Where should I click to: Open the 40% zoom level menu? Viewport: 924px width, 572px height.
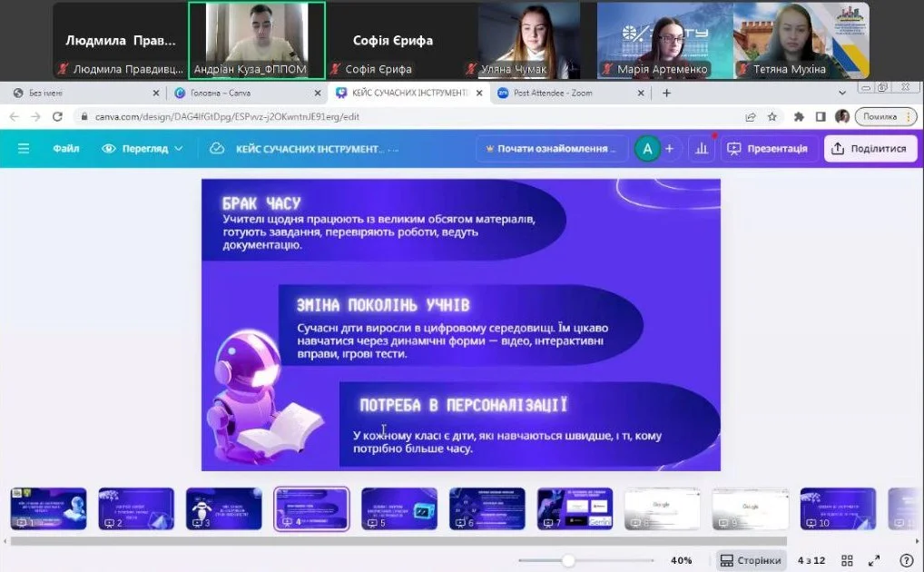[682, 560]
